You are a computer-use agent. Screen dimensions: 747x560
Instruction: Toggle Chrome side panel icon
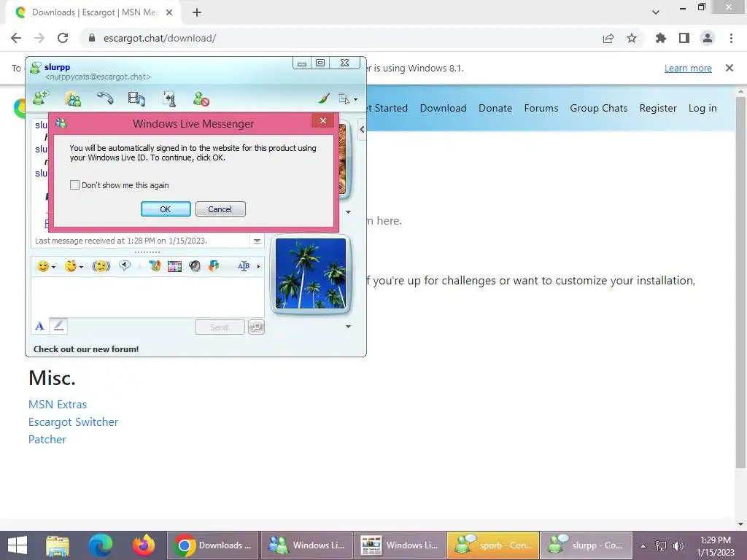684,38
